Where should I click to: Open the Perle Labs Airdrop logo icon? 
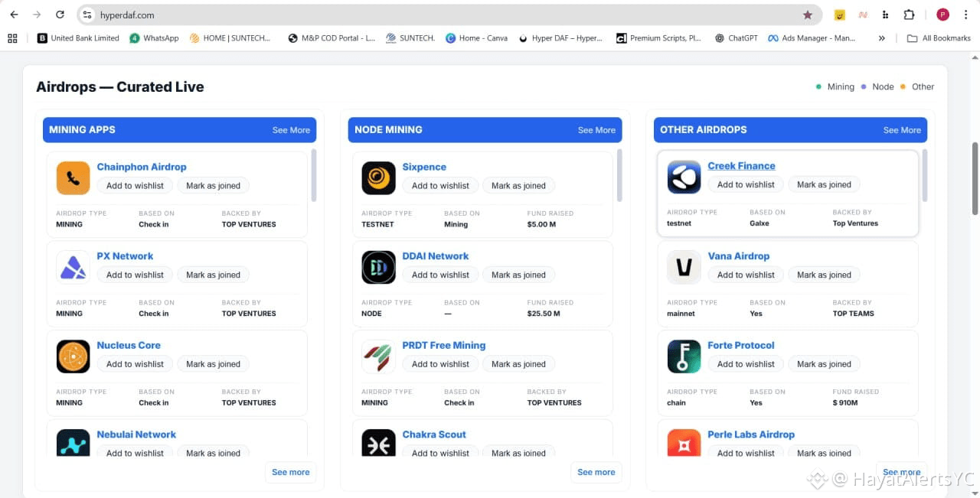pyautogui.click(x=684, y=443)
